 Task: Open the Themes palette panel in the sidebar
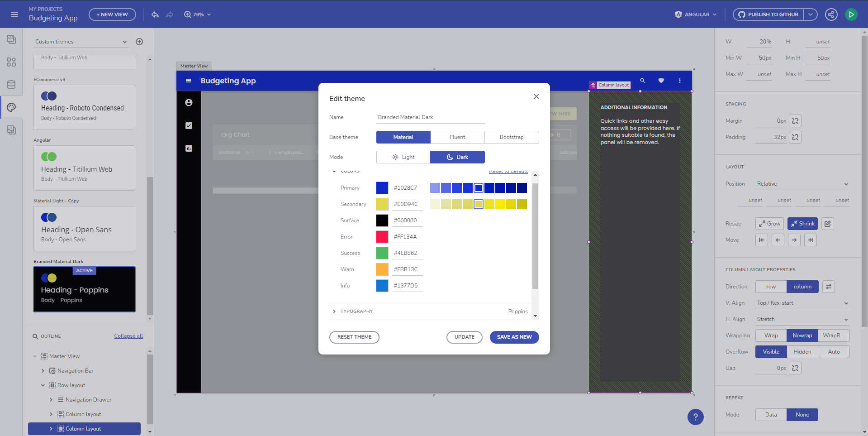[x=11, y=107]
